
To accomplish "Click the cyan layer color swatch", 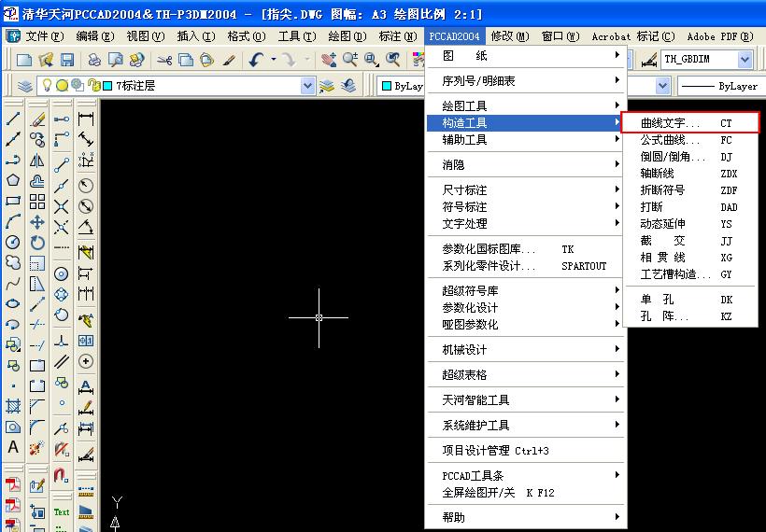I will click(x=107, y=86).
